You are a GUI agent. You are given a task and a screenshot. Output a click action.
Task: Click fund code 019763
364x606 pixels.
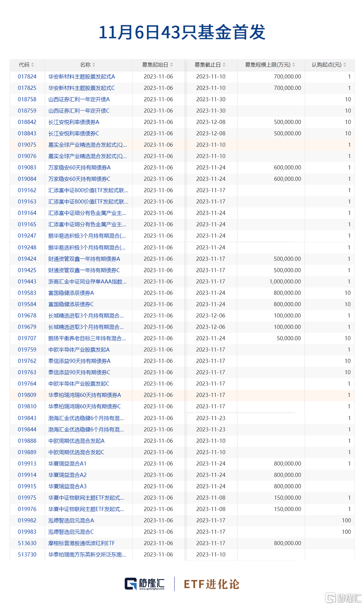pos(27,372)
